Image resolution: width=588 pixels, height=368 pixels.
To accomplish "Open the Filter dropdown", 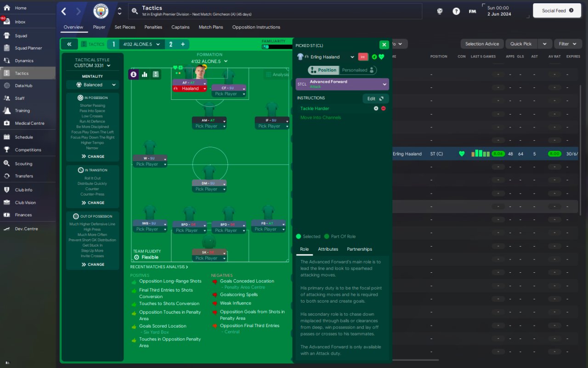I will pos(568,44).
